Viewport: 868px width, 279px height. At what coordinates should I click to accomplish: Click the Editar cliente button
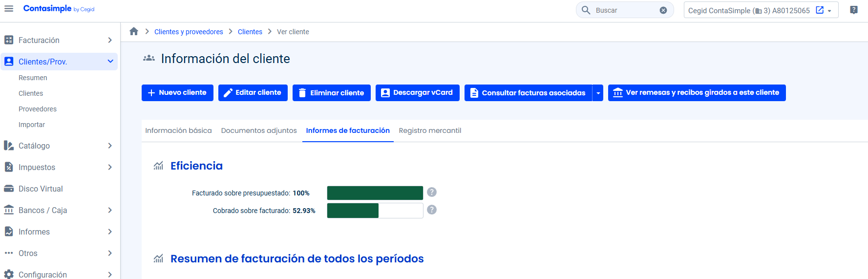(x=253, y=93)
